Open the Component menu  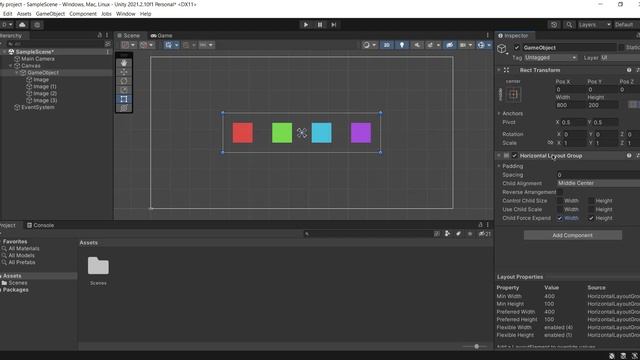83,13
